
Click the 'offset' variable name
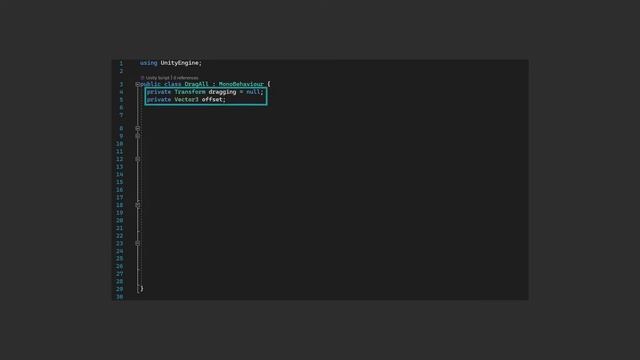pyautogui.click(x=212, y=100)
